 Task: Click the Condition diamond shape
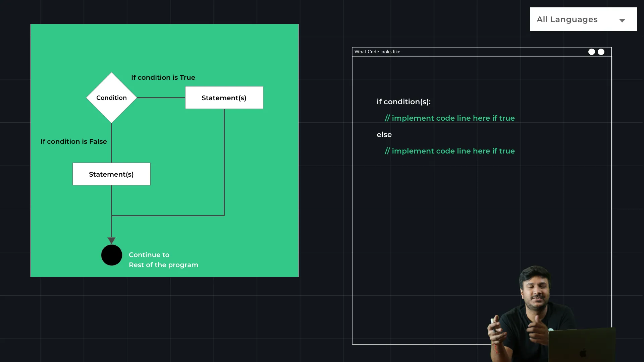[x=111, y=98]
